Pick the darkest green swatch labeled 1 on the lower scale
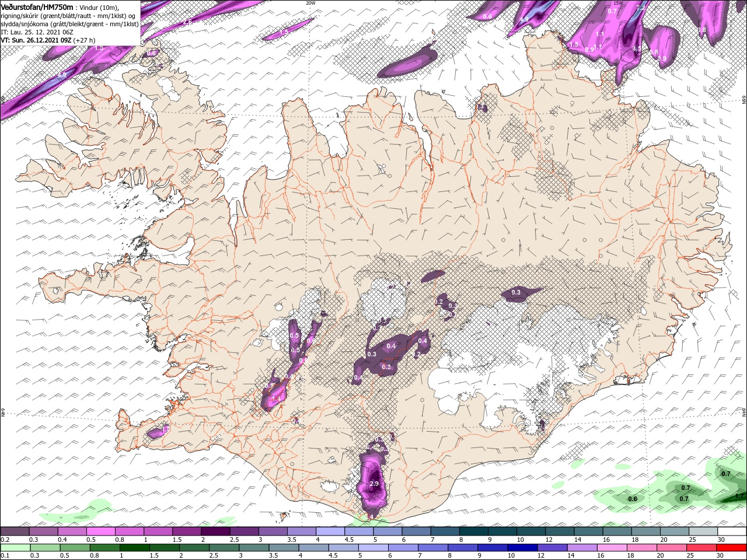 (x=134, y=547)
